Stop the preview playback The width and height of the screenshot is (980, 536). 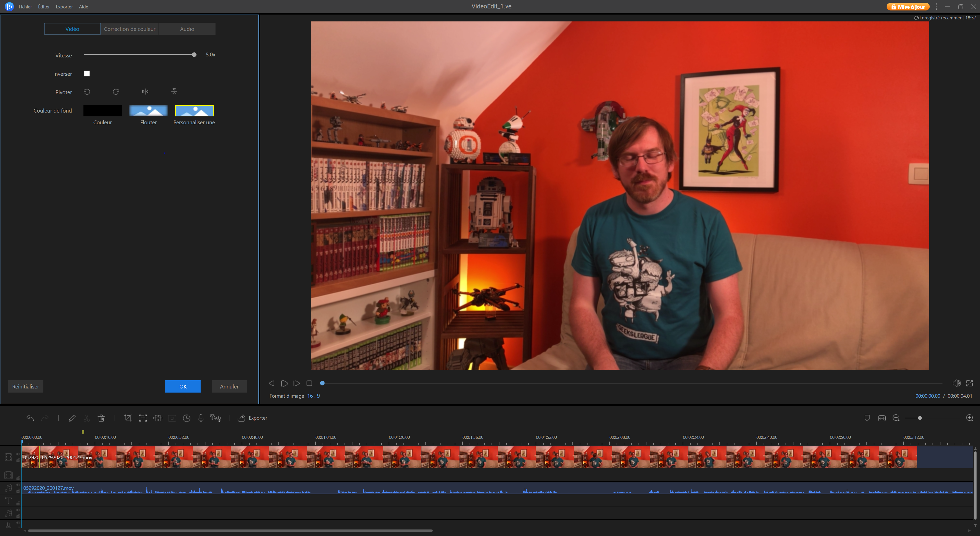click(309, 383)
